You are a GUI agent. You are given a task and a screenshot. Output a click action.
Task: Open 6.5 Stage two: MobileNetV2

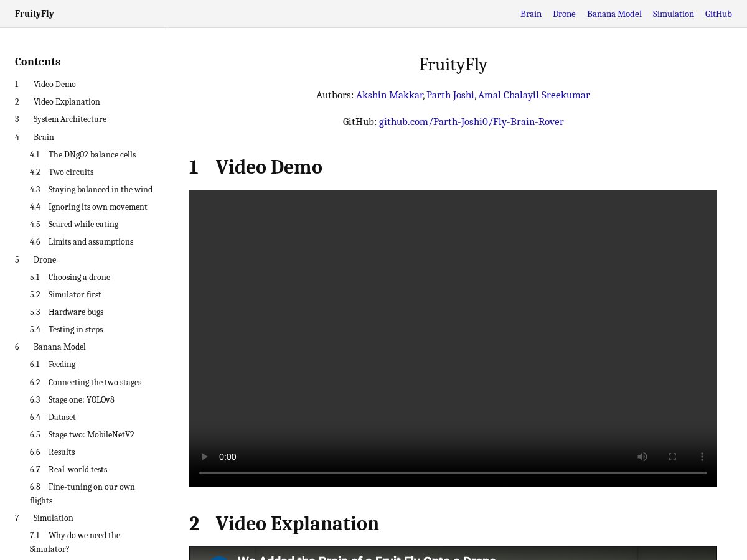click(x=82, y=434)
